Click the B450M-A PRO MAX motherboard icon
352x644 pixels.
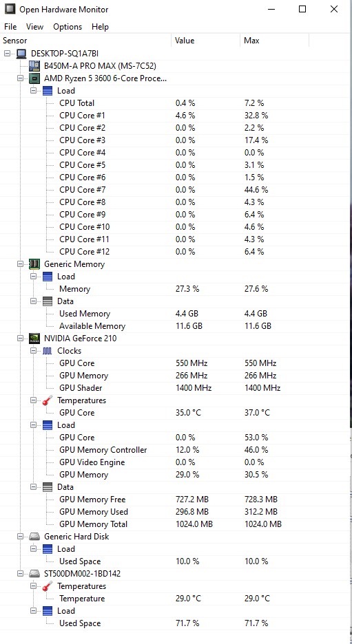(34, 66)
